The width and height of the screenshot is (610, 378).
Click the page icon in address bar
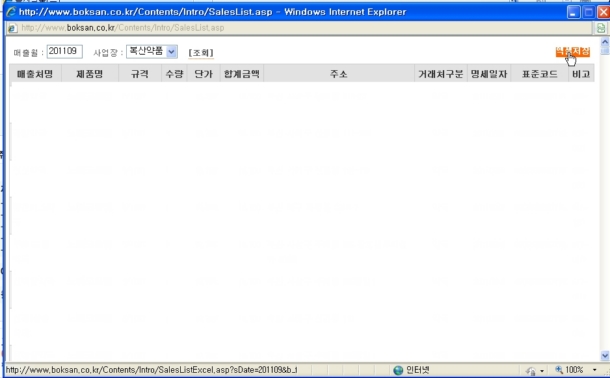coord(12,28)
